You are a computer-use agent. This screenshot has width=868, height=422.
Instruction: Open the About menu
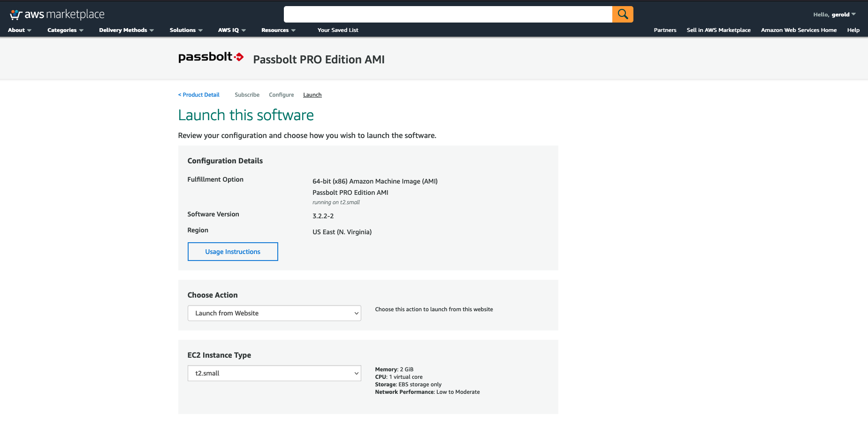[20, 30]
